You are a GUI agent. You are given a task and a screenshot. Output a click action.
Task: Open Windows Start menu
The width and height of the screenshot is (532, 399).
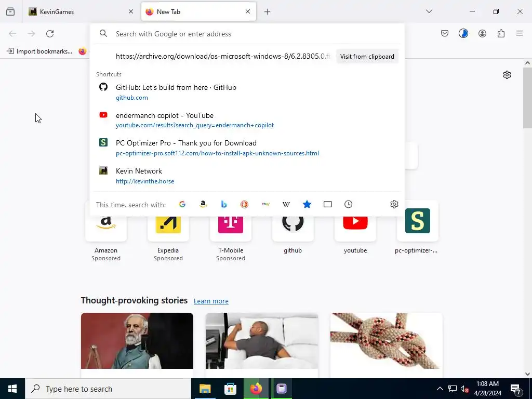(12, 389)
